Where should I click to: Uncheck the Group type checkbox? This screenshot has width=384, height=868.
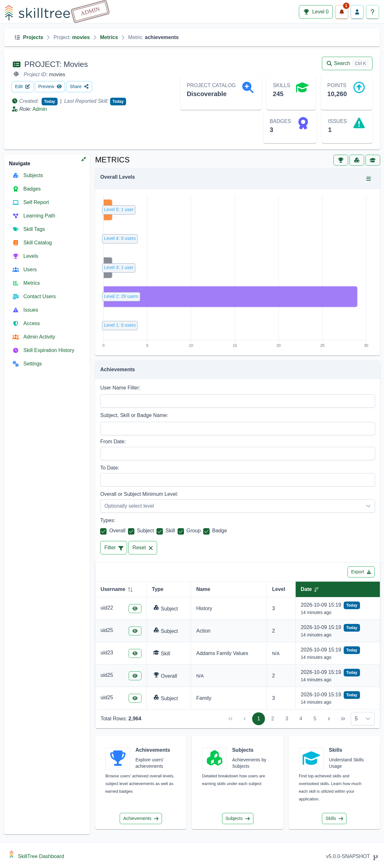180,531
